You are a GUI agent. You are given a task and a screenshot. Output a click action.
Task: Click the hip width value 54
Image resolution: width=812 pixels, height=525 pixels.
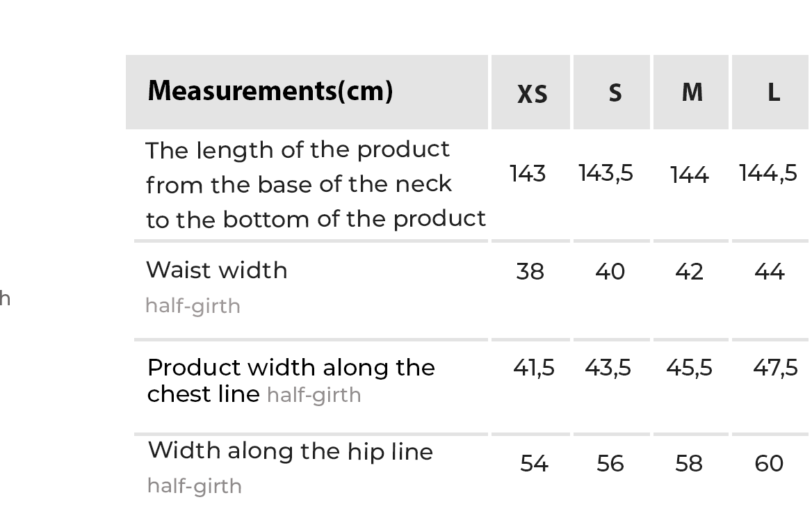[534, 464]
